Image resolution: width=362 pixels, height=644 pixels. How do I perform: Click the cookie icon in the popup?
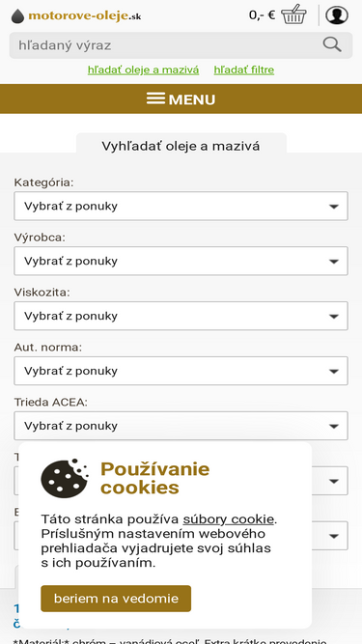(x=65, y=478)
